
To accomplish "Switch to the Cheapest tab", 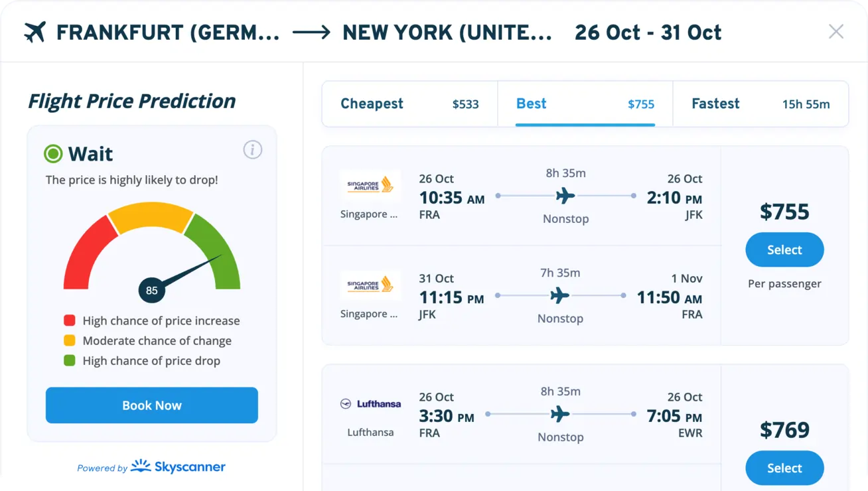I will (409, 104).
